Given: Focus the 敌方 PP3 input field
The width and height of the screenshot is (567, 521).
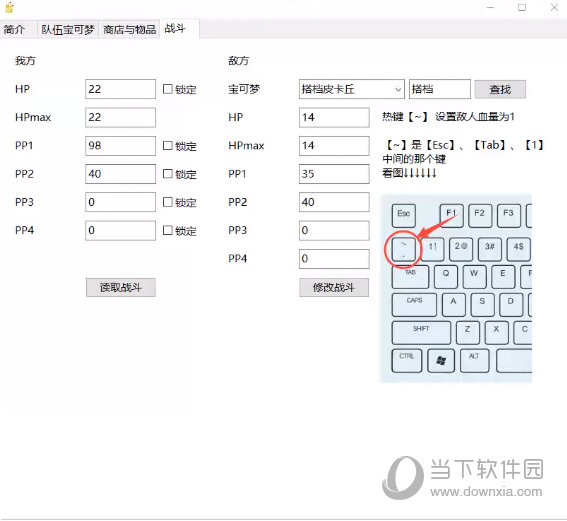Looking at the screenshot, I should coord(334,230).
